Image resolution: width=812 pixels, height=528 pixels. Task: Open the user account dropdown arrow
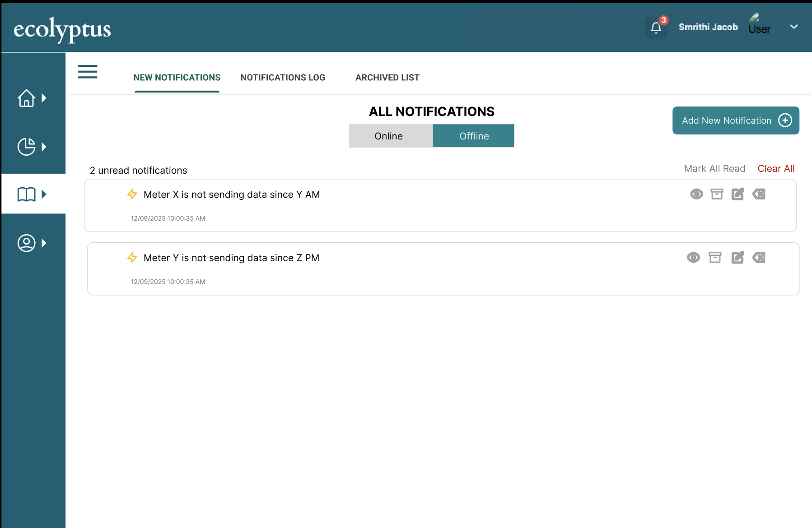click(x=794, y=27)
